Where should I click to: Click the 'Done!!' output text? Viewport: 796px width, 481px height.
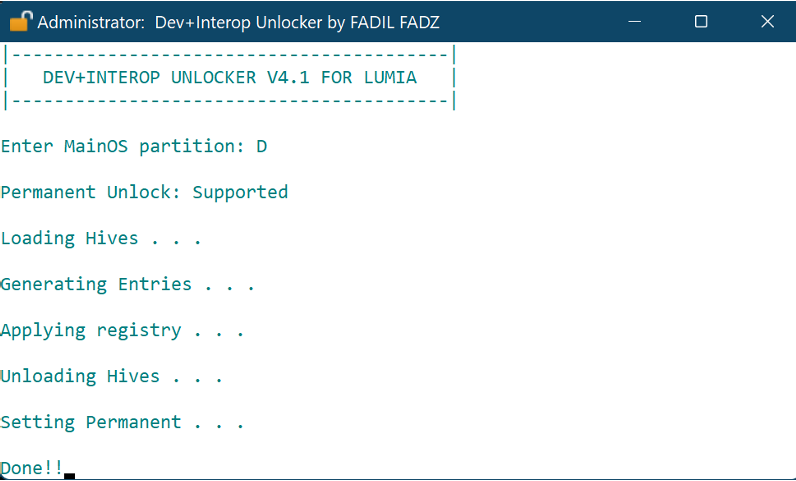[32, 468]
